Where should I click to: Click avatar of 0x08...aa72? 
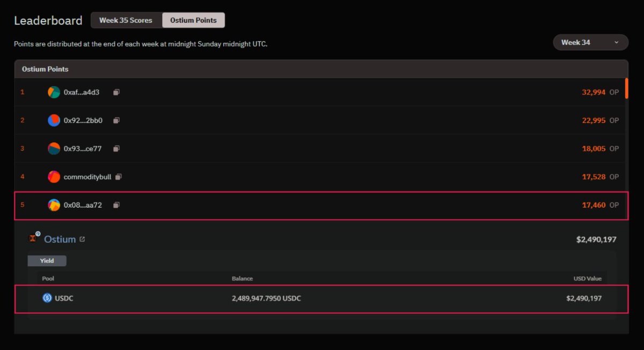coord(54,205)
